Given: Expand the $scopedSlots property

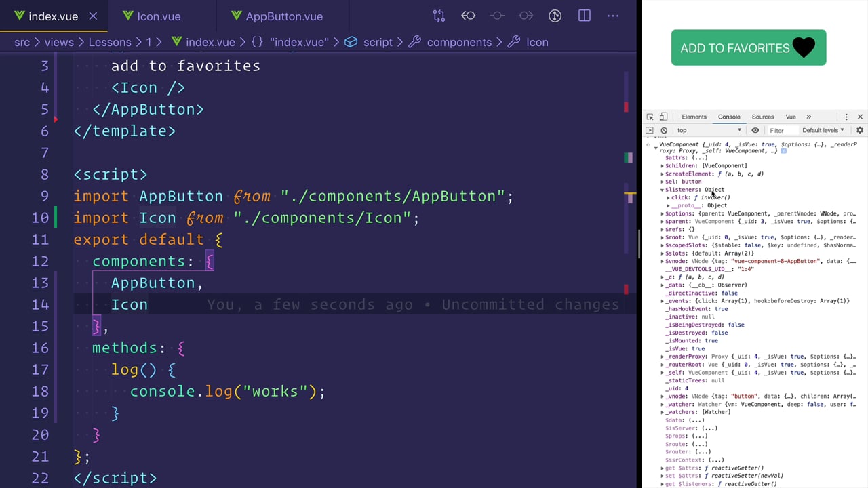Looking at the screenshot, I should tap(663, 245).
